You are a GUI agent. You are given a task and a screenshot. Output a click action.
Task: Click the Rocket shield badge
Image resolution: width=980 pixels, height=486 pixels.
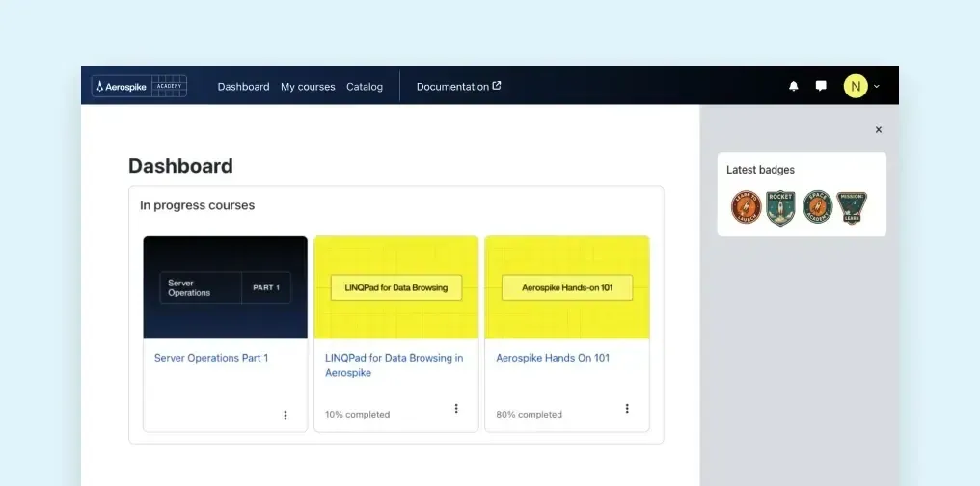click(780, 208)
